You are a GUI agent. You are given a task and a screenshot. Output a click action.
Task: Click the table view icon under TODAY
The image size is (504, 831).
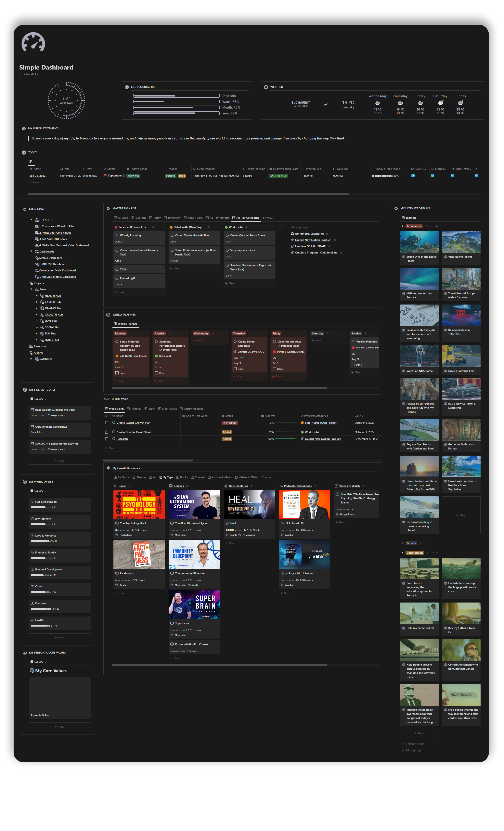click(31, 162)
